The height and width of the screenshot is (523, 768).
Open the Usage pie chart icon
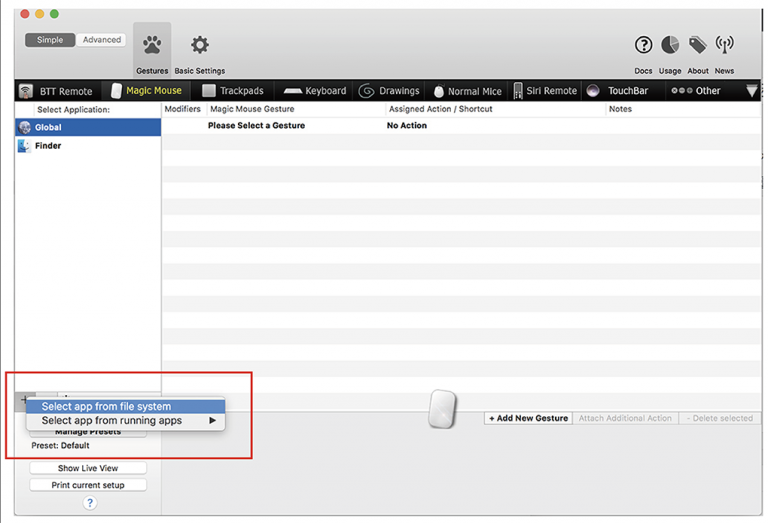pos(670,45)
